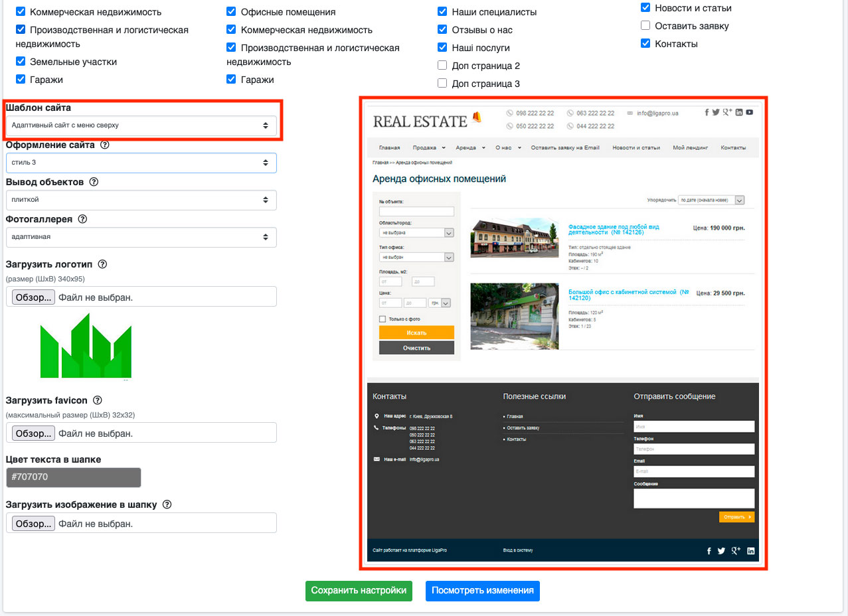Click help icon next to Фотогаллерея
The width and height of the screenshot is (848, 616).
pos(83,219)
